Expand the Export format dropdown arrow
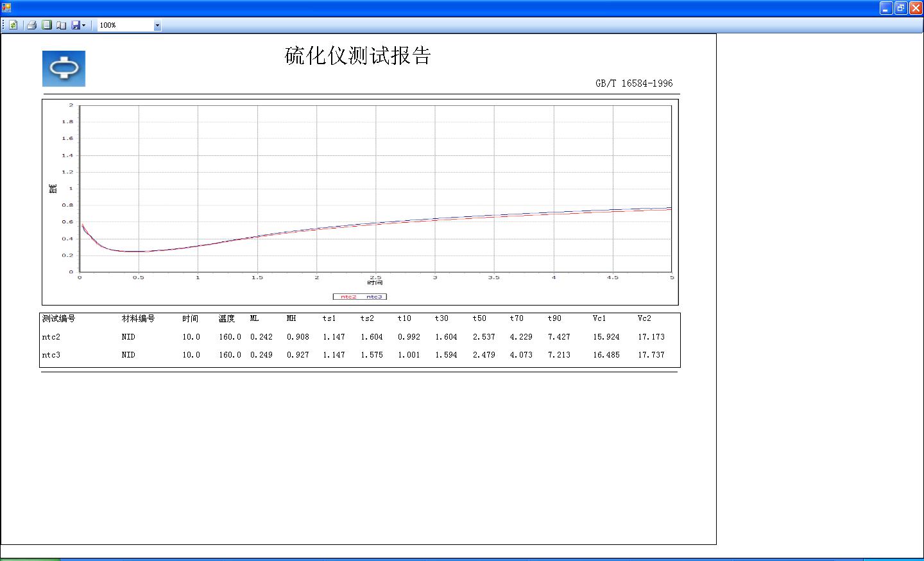The width and height of the screenshot is (924, 561). tap(84, 26)
